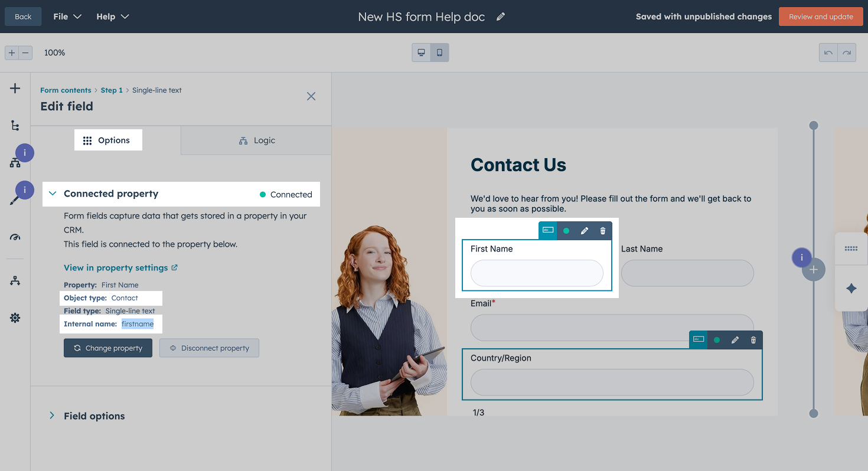This screenshot has width=868, height=471.
Task: Click the green connected dot on First Name toolbar
Action: tap(566, 231)
